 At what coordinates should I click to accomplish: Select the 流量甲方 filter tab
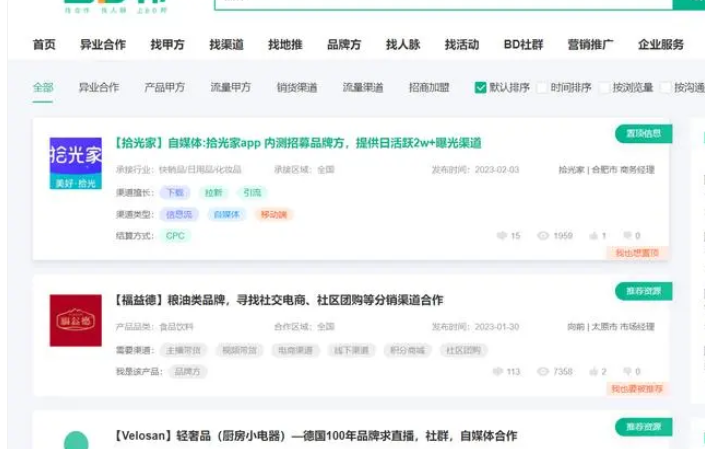pos(231,87)
